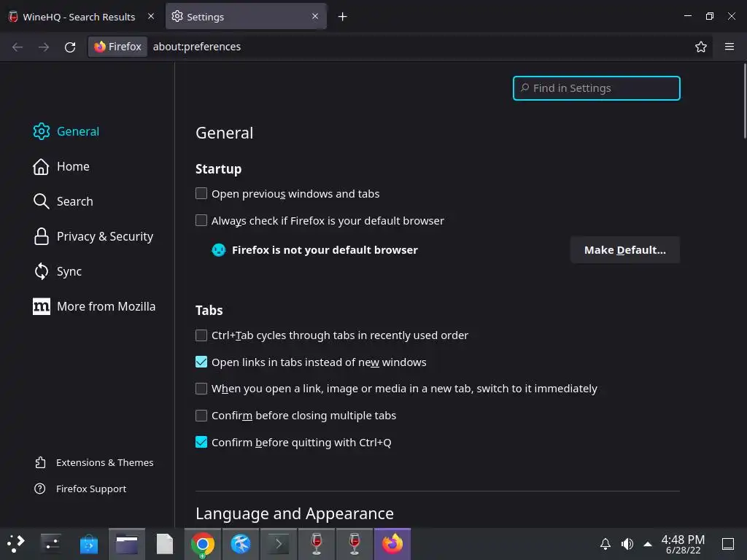Click the Make Default button
The width and height of the screenshot is (747, 560).
click(x=624, y=250)
